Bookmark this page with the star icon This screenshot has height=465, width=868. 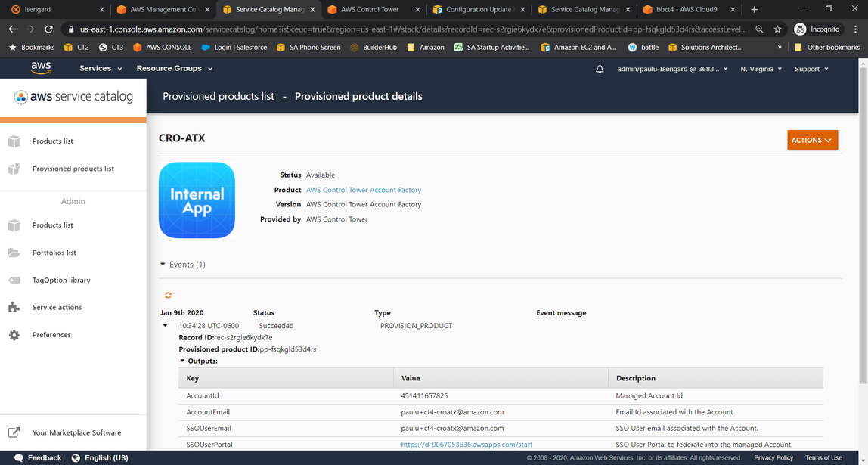click(x=777, y=29)
